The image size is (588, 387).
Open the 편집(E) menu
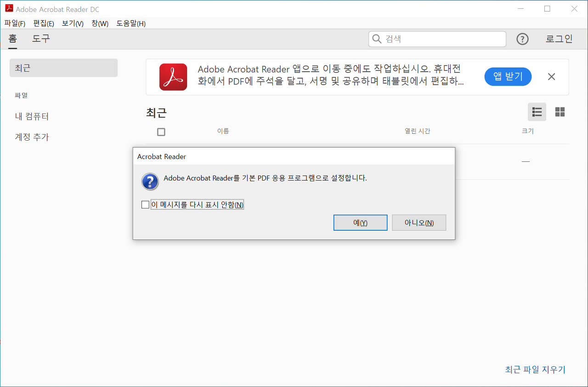44,23
